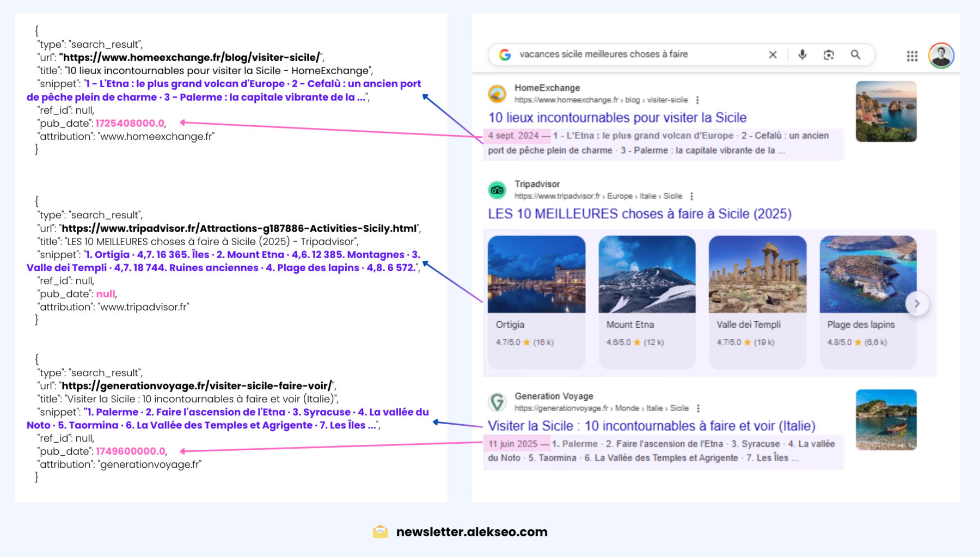
Task: Open the Generation Voyage result thumbnail image
Action: pos(886,420)
